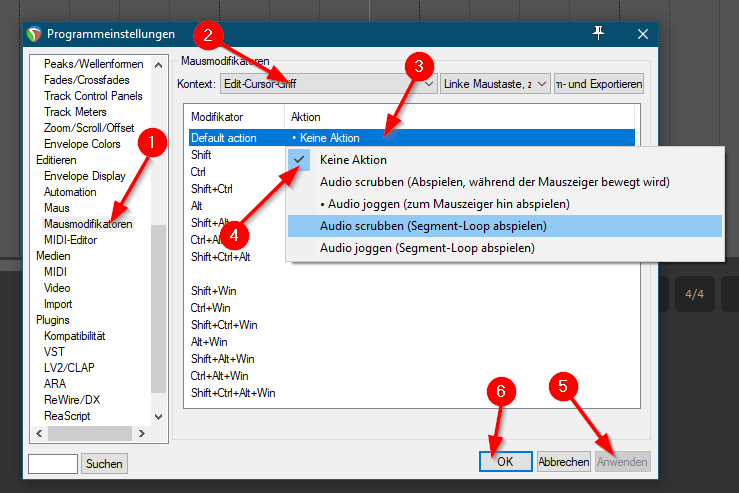739x493 pixels.
Task: Select the Shift+Alt+Win modifier row
Action: [222, 359]
